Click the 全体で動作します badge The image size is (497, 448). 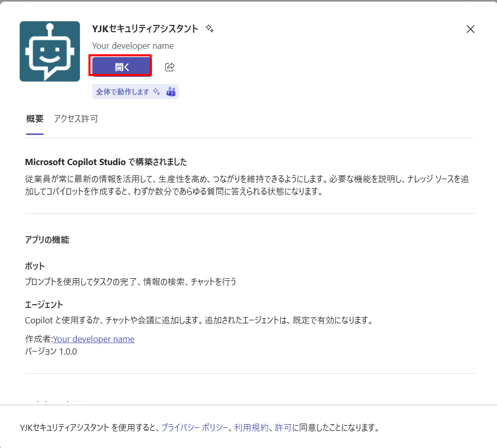point(135,92)
